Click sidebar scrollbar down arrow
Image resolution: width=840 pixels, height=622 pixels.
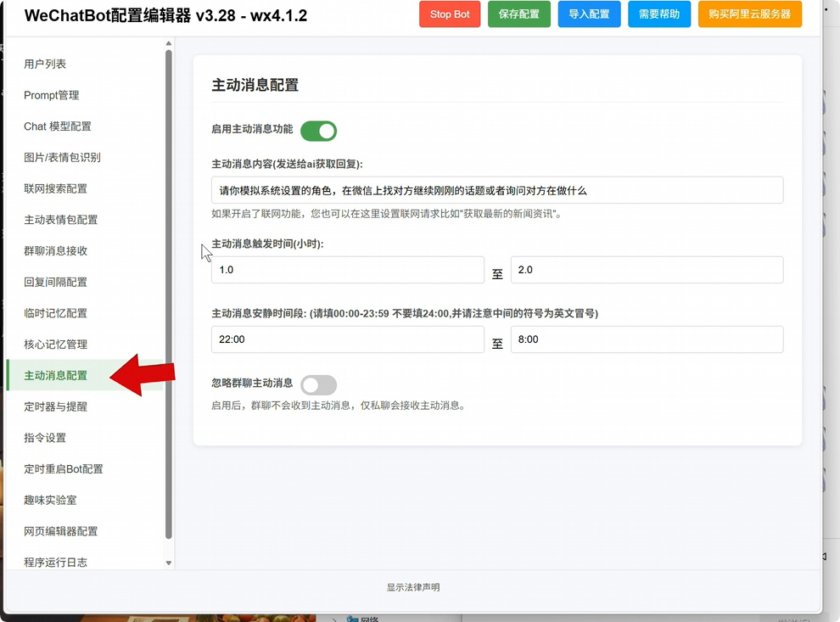point(169,563)
